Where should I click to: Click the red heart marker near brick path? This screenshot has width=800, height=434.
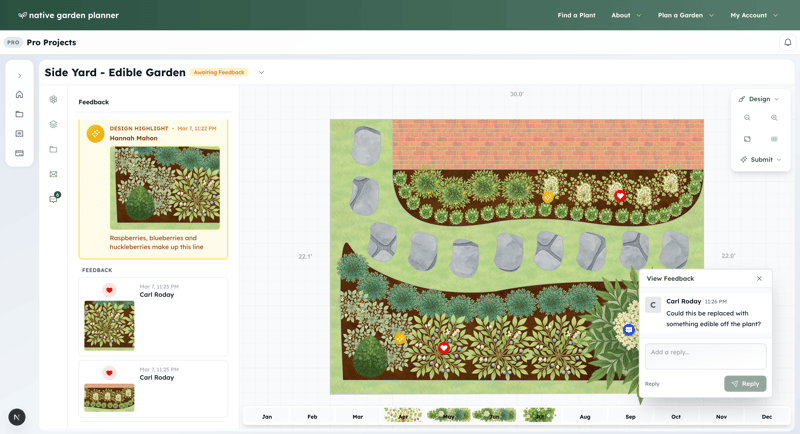620,196
